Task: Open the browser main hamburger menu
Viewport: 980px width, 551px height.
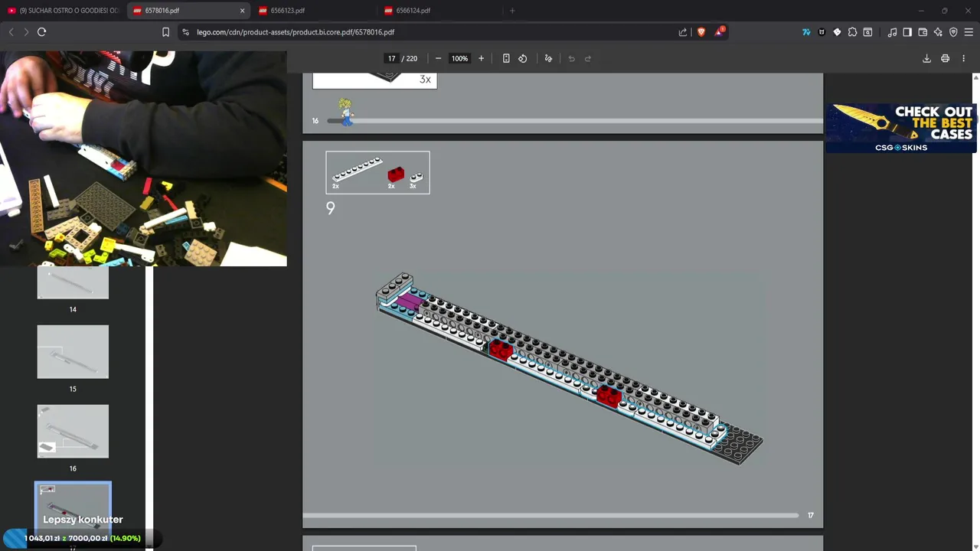Action: pyautogui.click(x=969, y=32)
